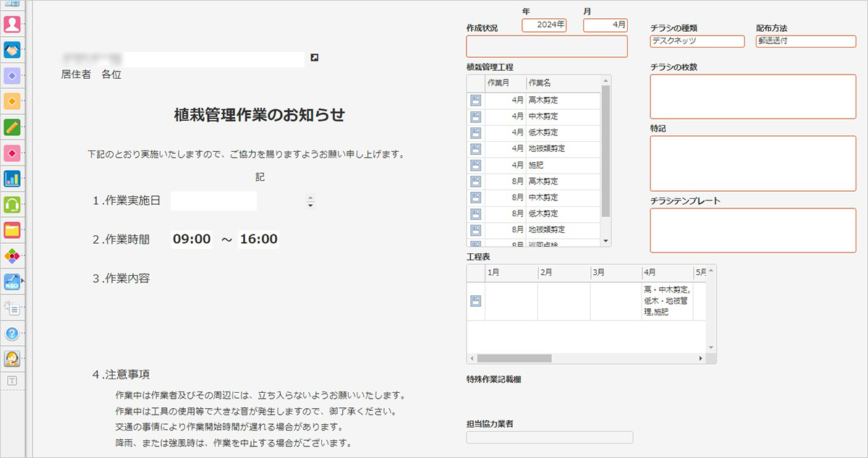Click the operator assistant icon near sidebar bottom
This screenshot has height=458, width=868.
(x=12, y=359)
